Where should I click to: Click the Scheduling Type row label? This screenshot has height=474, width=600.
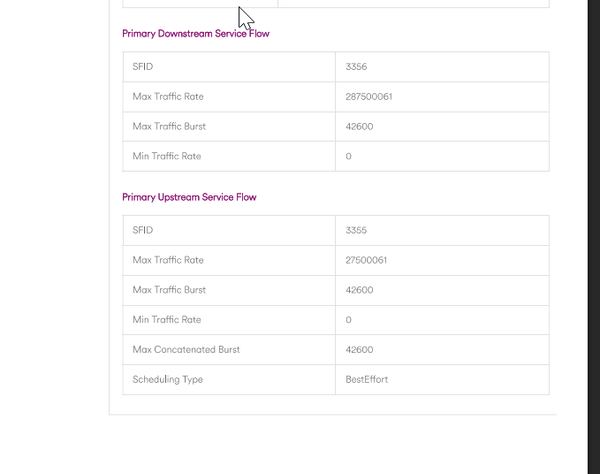167,380
